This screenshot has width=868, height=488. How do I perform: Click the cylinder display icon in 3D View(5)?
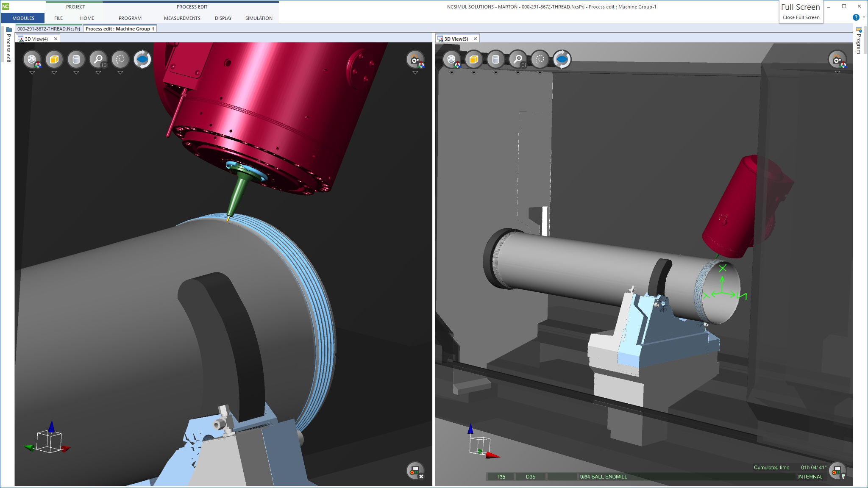[495, 60]
